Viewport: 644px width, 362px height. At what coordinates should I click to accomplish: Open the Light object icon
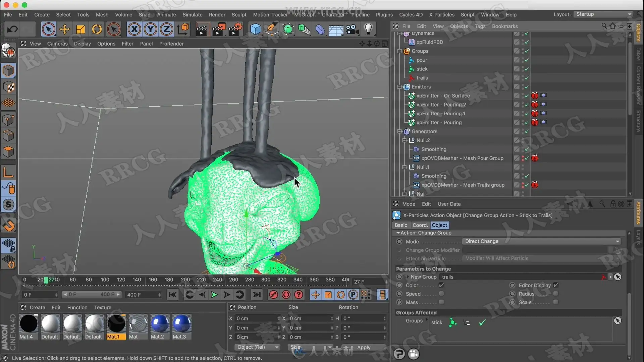pyautogui.click(x=368, y=29)
